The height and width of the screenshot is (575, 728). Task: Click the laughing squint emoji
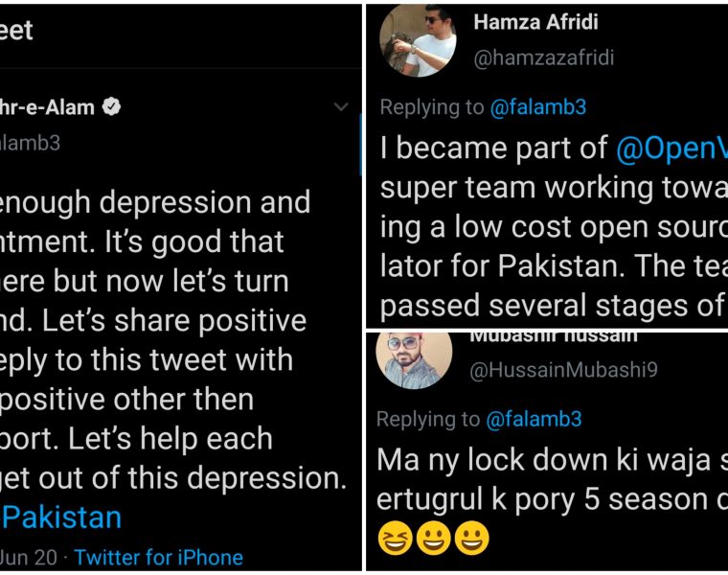(396, 539)
